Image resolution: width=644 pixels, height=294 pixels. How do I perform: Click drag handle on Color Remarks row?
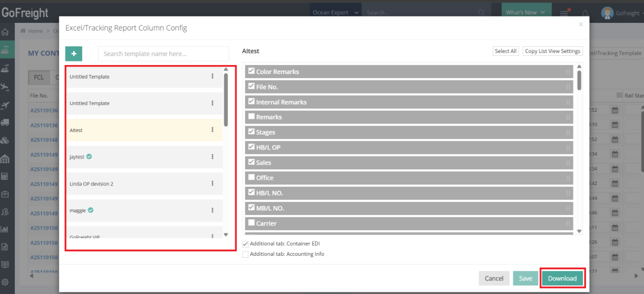pyautogui.click(x=568, y=72)
